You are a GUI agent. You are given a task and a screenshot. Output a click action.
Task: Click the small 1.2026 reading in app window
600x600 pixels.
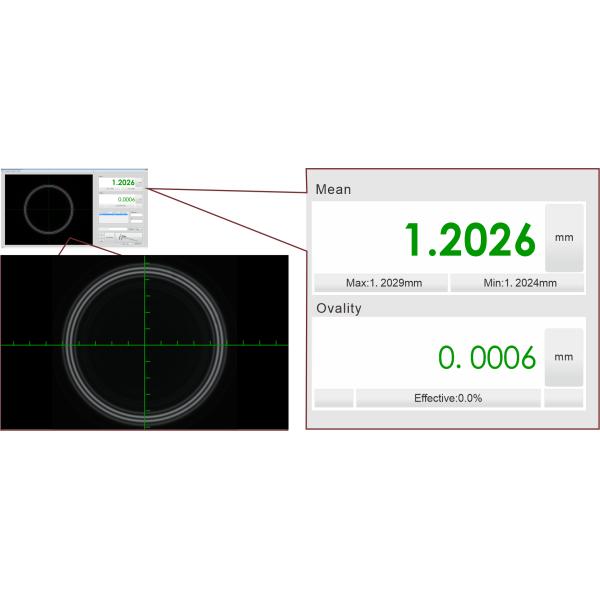pos(123,182)
